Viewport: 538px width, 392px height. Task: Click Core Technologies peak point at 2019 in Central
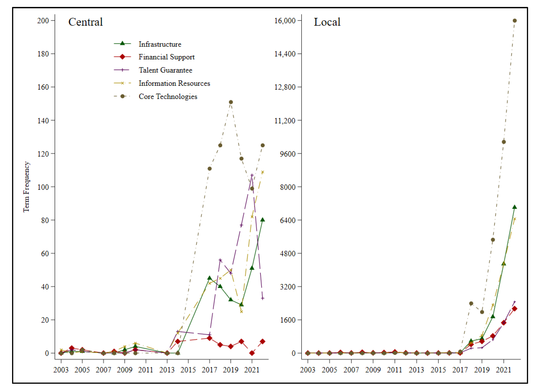(x=231, y=102)
